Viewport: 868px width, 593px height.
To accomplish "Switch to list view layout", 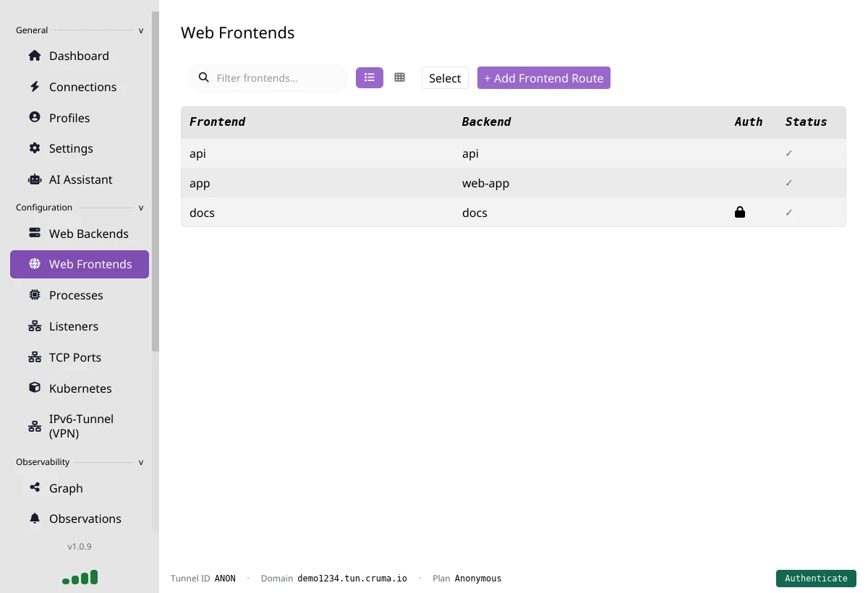I will [370, 77].
